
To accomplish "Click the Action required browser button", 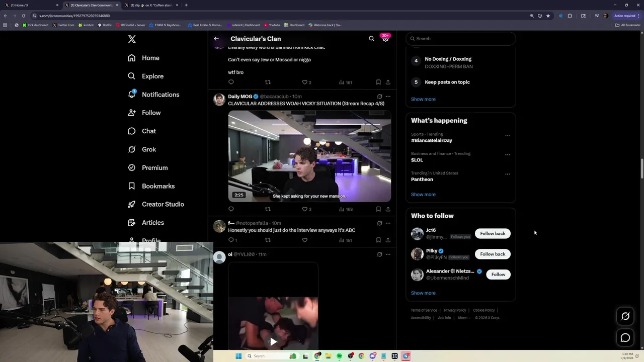I will coord(625,16).
